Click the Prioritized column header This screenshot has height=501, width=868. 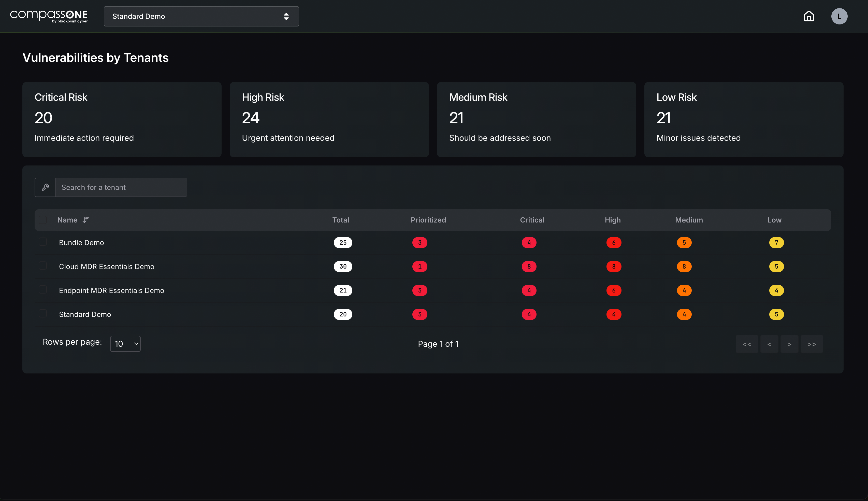click(x=428, y=220)
